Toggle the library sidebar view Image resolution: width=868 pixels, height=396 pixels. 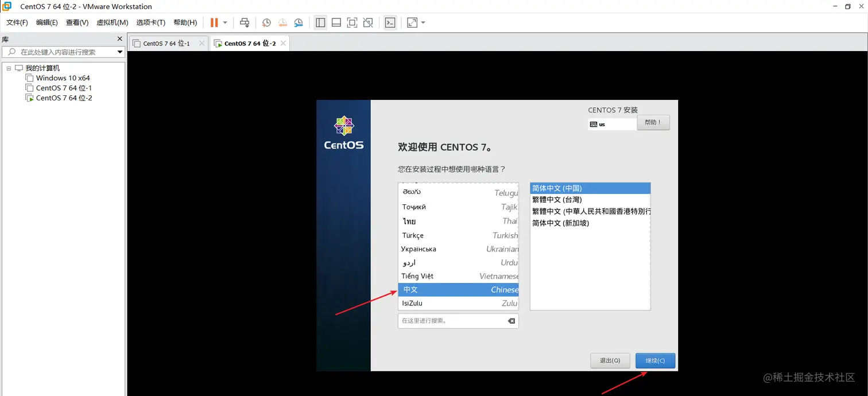click(320, 22)
